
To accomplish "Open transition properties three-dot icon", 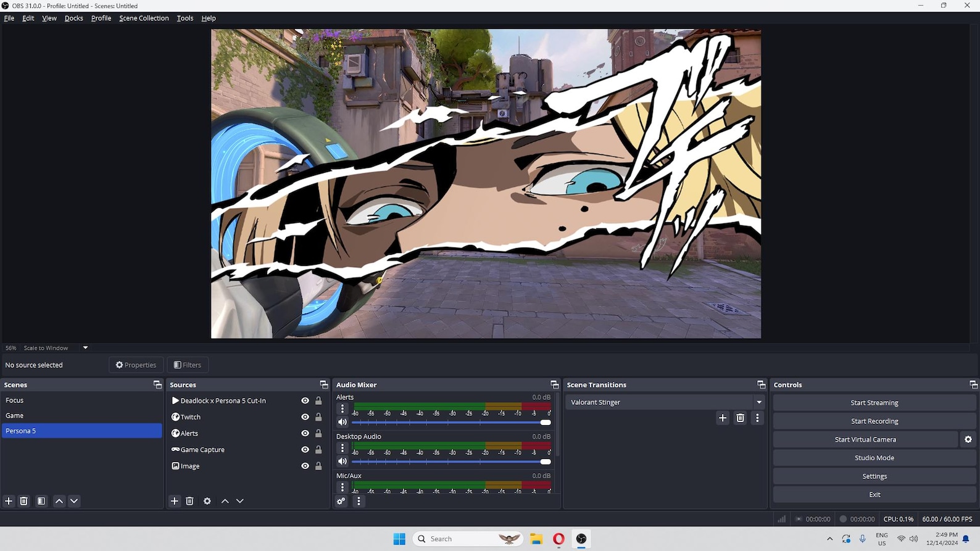I will click(x=757, y=418).
